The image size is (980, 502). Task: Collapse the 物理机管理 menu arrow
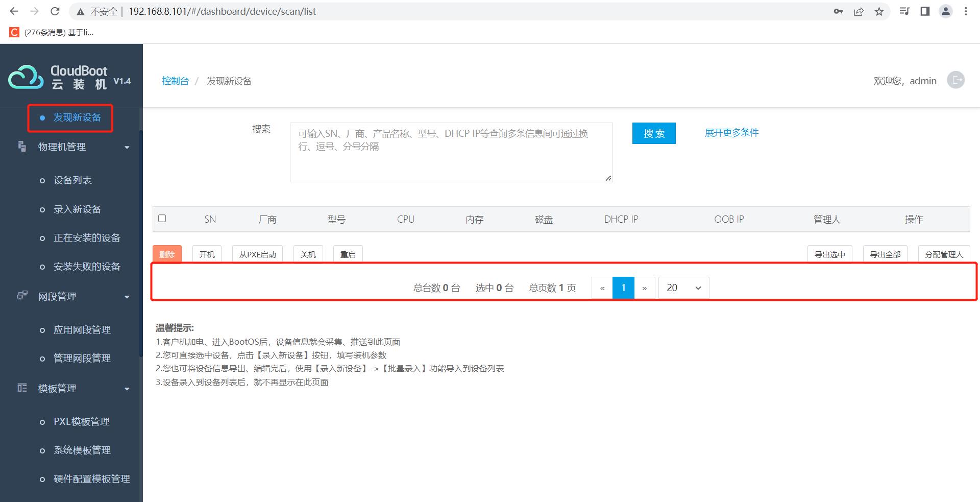click(x=127, y=148)
